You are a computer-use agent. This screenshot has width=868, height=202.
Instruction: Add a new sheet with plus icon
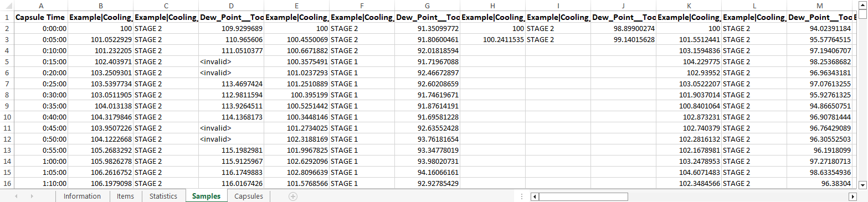coord(293,196)
